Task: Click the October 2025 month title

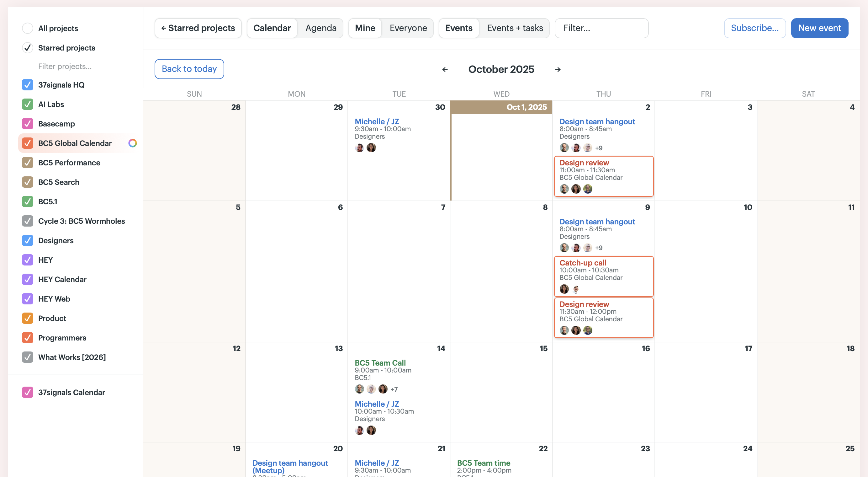Action: (x=501, y=69)
